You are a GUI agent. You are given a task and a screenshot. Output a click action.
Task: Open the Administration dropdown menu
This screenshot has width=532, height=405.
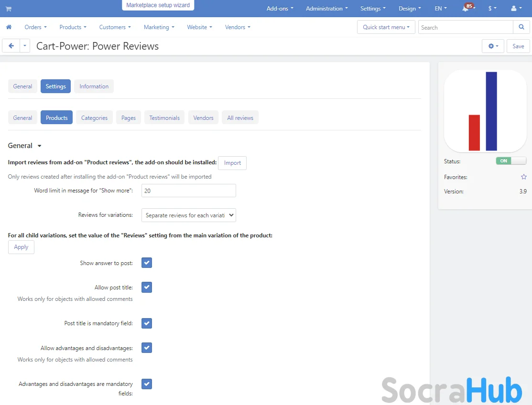327,9
